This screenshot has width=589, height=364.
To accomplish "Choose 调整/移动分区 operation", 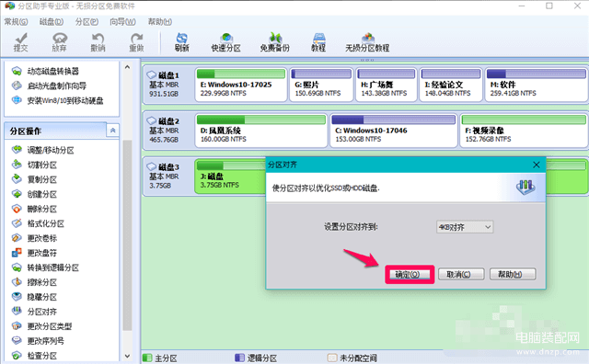I will [x=43, y=150].
